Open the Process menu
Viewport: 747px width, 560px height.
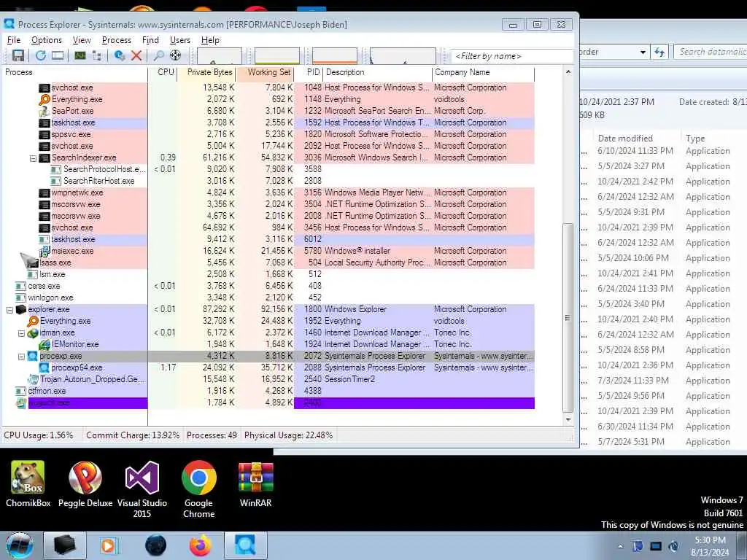tap(116, 40)
